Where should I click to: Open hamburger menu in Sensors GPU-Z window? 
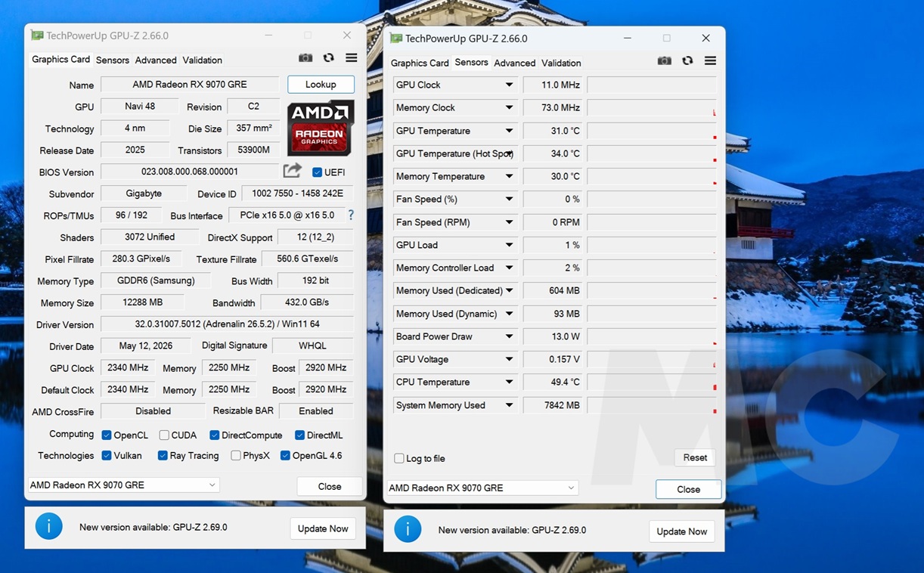click(x=710, y=60)
